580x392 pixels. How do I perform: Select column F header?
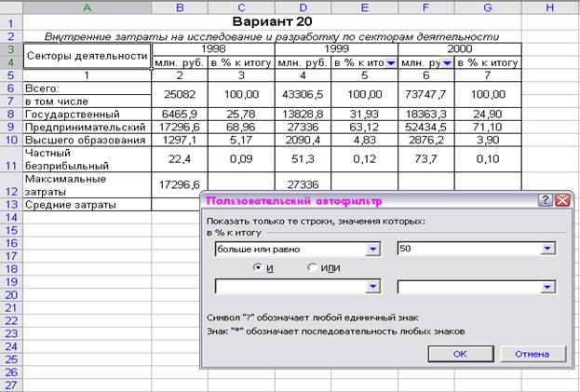[x=426, y=7]
